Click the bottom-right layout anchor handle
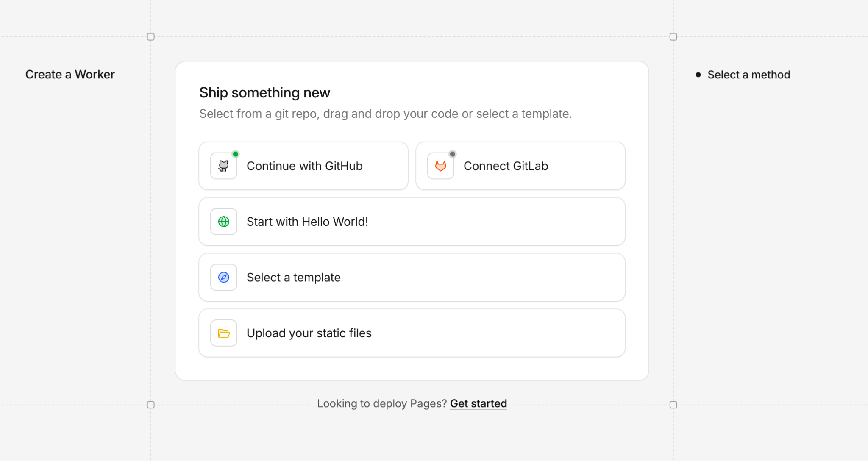Viewport: 868px width, 461px height. pos(674,405)
